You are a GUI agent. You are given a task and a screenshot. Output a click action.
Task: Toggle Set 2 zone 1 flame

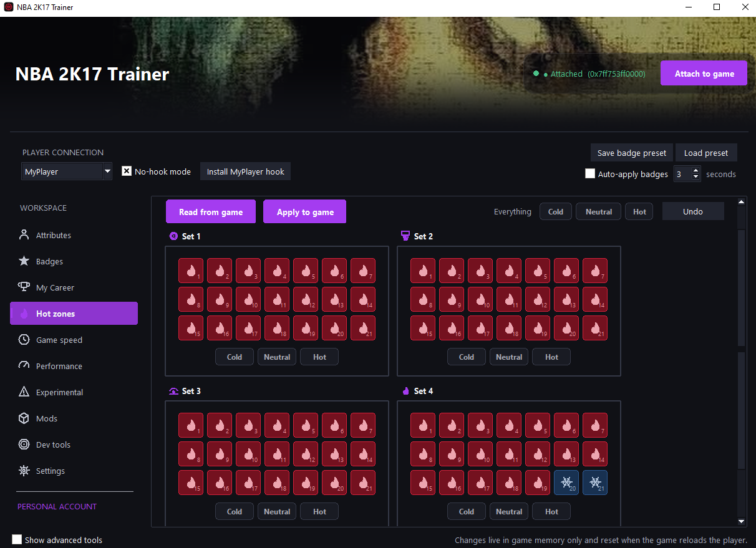point(423,271)
